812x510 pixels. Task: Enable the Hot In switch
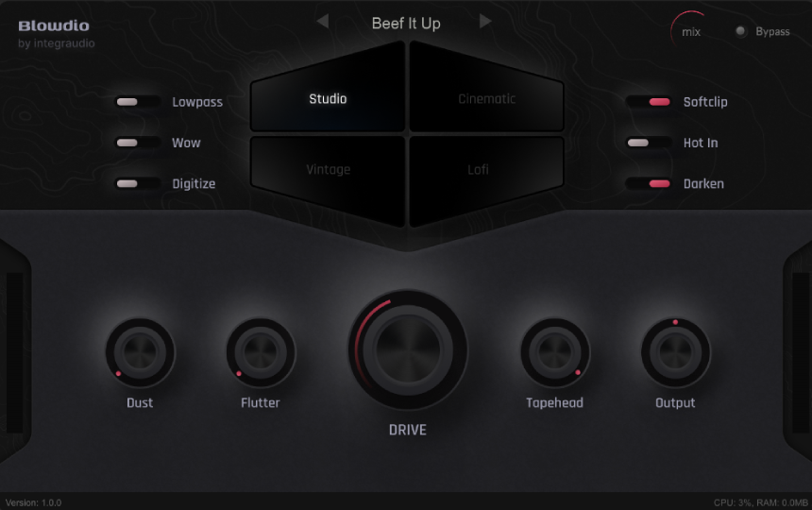649,143
